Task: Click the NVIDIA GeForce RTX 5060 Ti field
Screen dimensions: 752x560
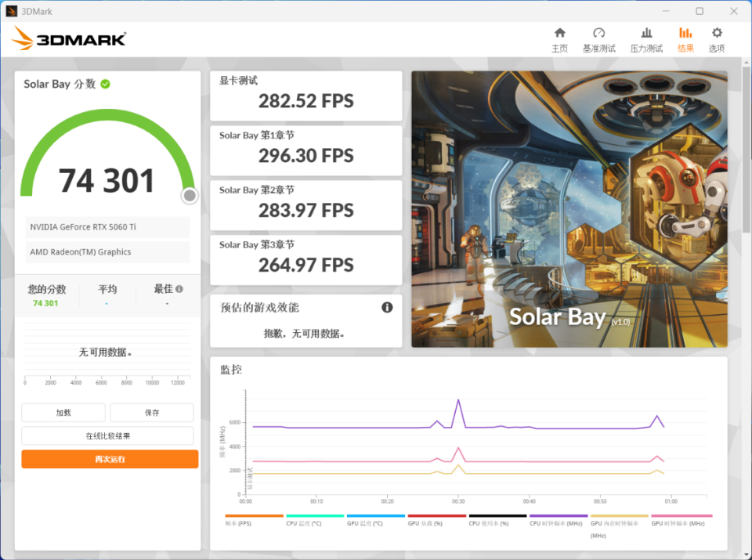Action: (107, 227)
